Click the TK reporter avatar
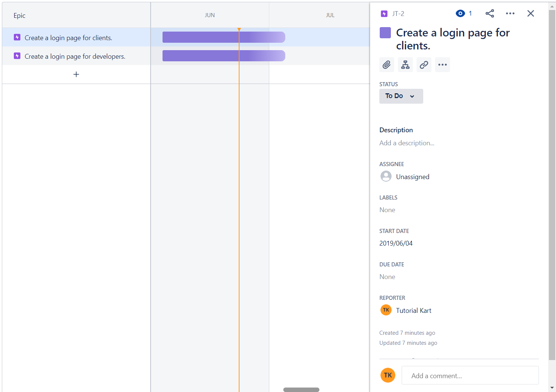The image size is (556, 392). pyautogui.click(x=386, y=310)
